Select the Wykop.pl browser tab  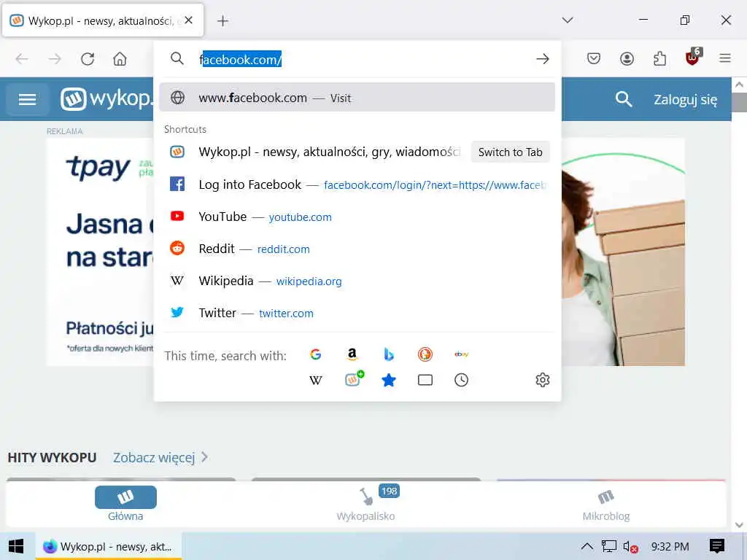[103, 20]
